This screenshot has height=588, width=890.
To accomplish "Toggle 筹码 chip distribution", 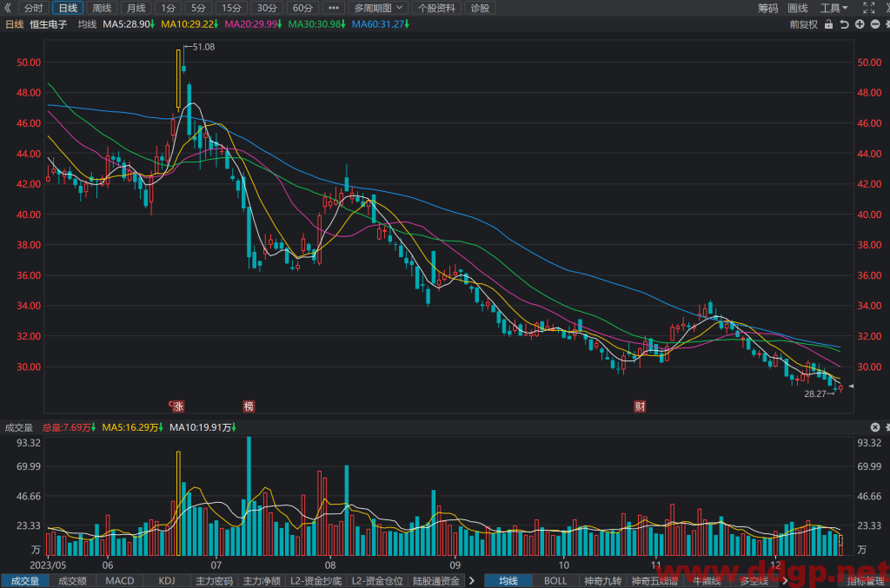I will click(x=768, y=8).
